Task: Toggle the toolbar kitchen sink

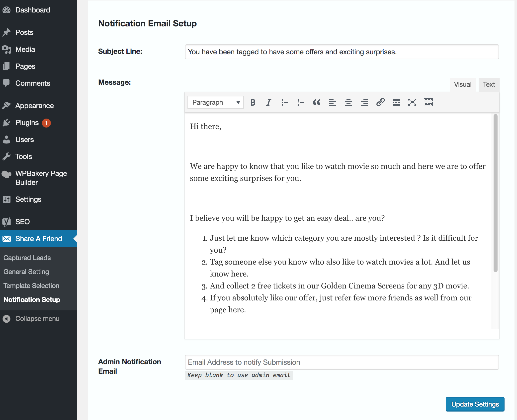Action: point(428,102)
